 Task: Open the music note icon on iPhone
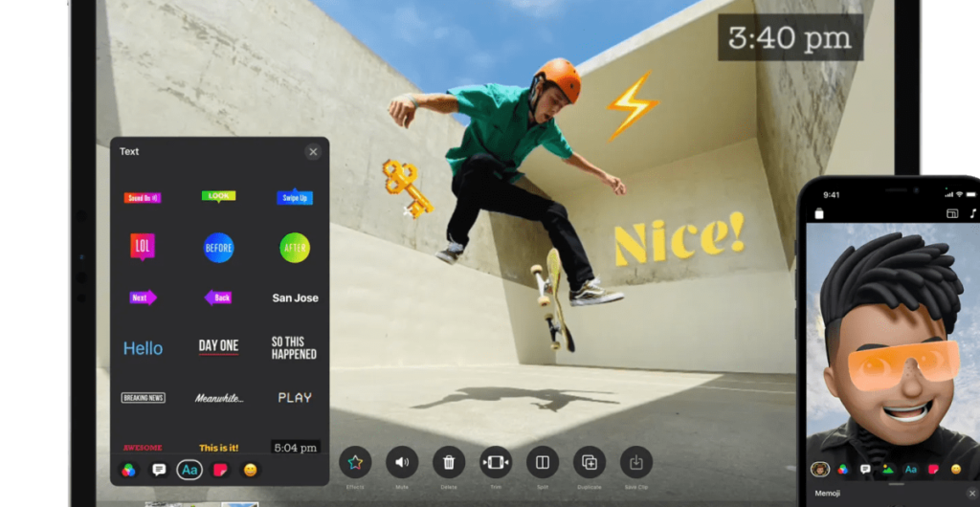pyautogui.click(x=972, y=213)
